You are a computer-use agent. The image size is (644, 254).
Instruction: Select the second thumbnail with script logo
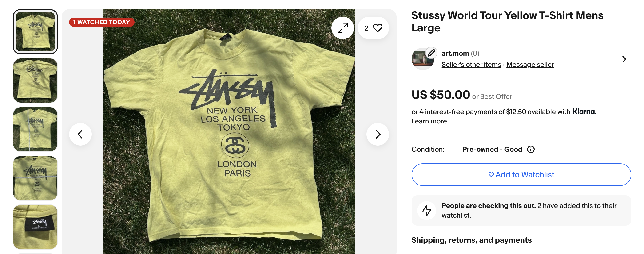pyautogui.click(x=35, y=80)
